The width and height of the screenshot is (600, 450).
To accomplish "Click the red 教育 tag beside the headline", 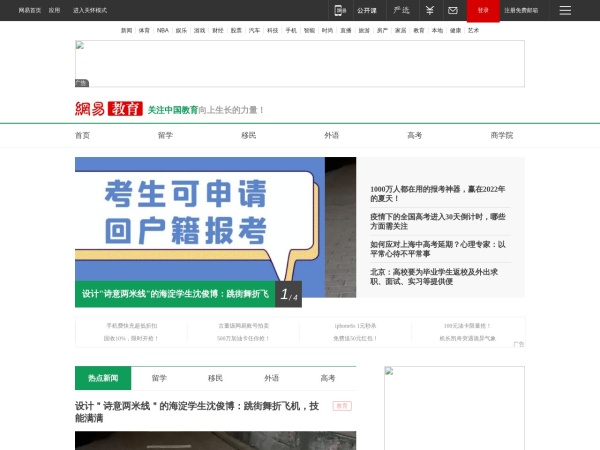I will pos(343,406).
